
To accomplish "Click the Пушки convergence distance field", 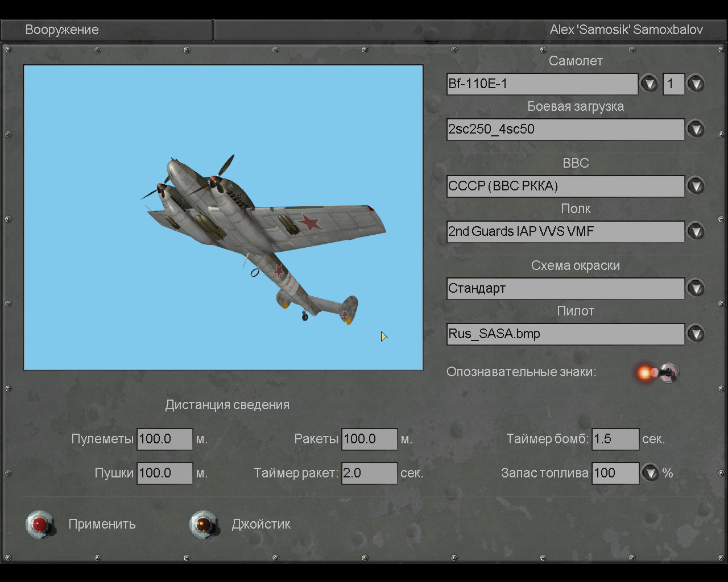I will [165, 473].
